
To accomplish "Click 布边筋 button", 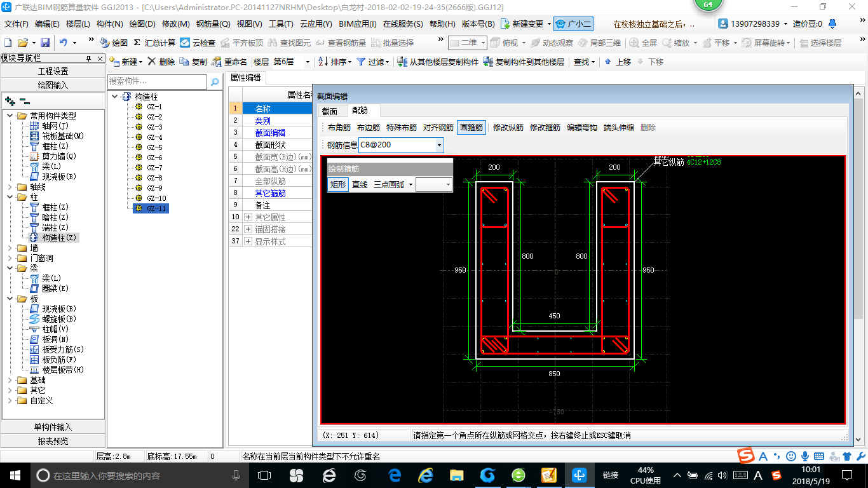I will 369,127.
